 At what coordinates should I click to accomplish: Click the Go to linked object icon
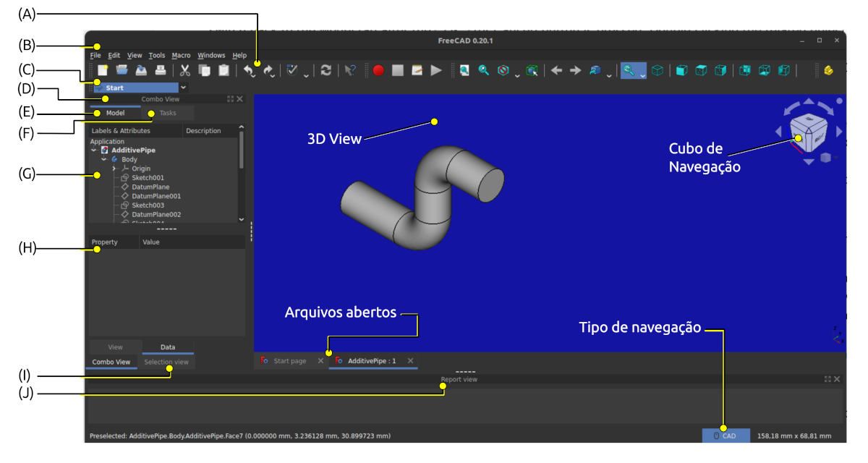595,70
